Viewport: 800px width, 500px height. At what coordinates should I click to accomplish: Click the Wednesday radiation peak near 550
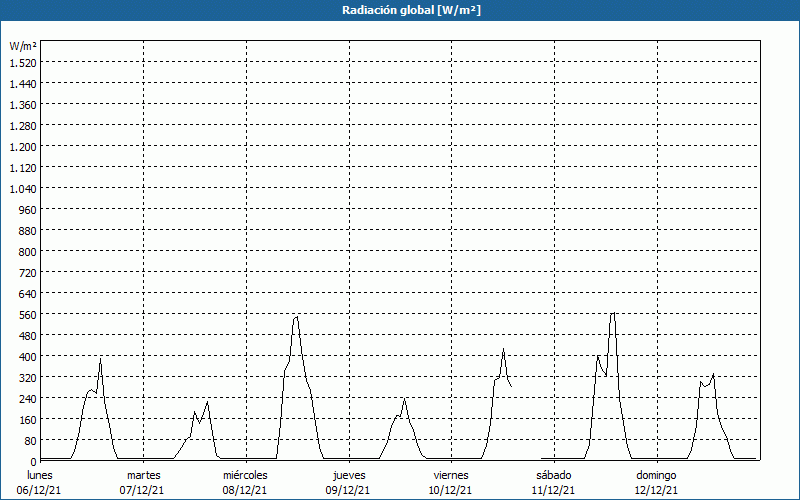point(296,317)
